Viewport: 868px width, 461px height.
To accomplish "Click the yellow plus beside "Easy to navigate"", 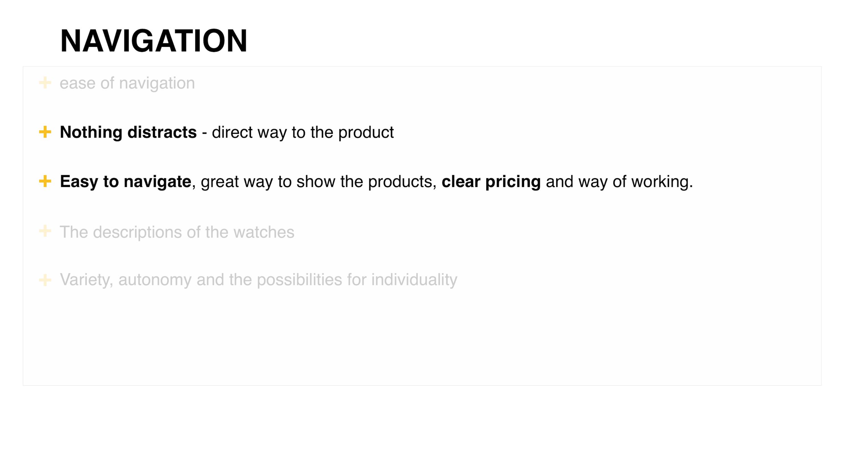I will pos(45,181).
